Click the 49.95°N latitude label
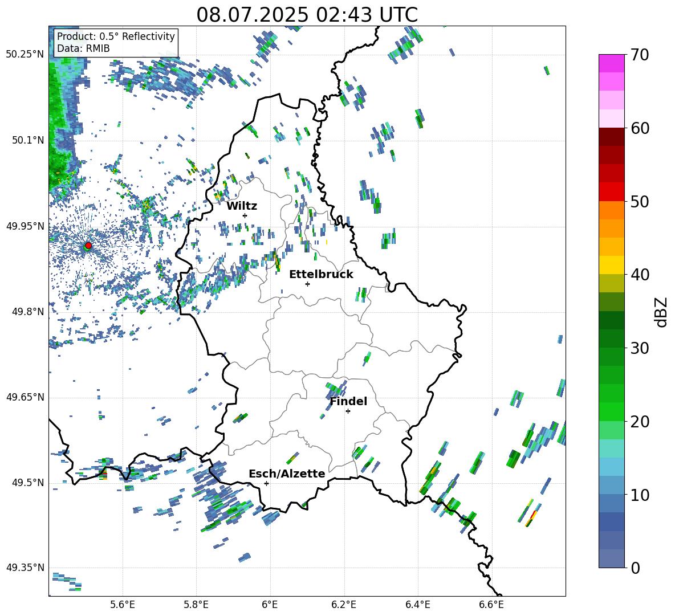The width and height of the screenshot is (675, 616). (25, 226)
